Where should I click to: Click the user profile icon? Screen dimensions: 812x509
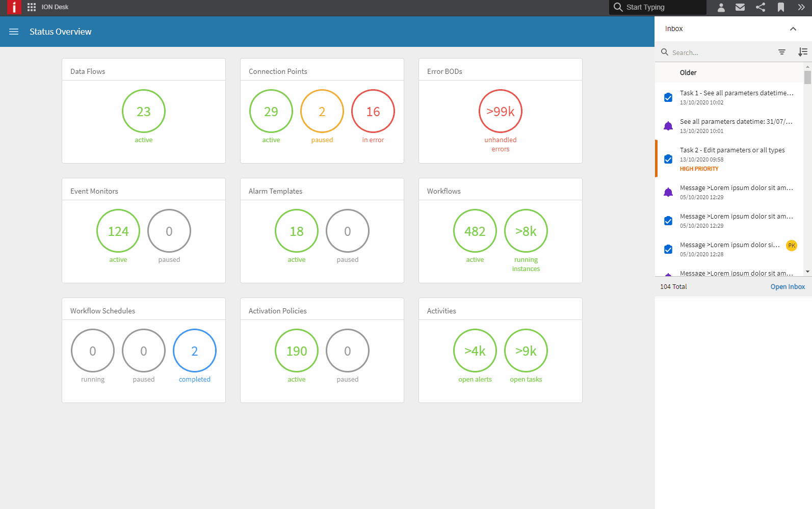click(x=721, y=7)
